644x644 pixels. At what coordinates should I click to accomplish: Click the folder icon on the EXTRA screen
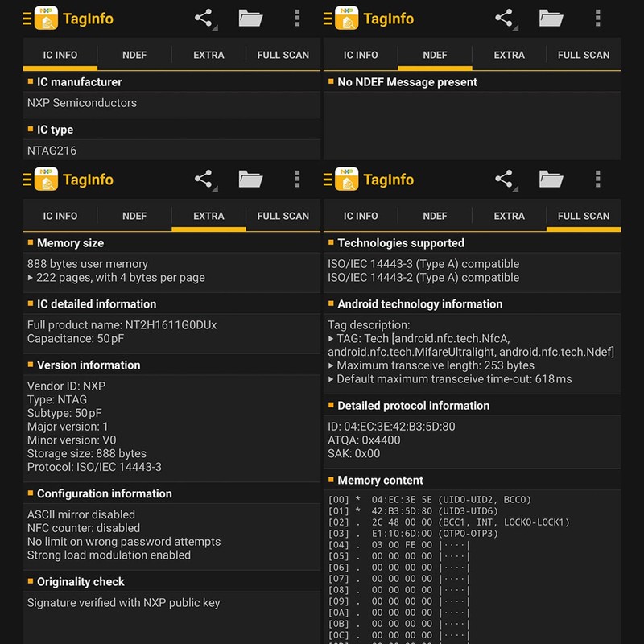coord(251,179)
